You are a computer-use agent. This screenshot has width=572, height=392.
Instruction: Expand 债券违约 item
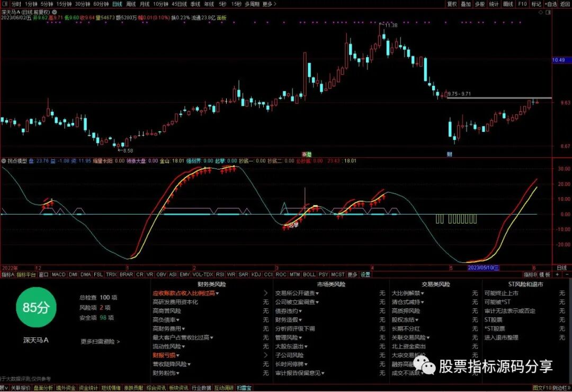click(289, 311)
